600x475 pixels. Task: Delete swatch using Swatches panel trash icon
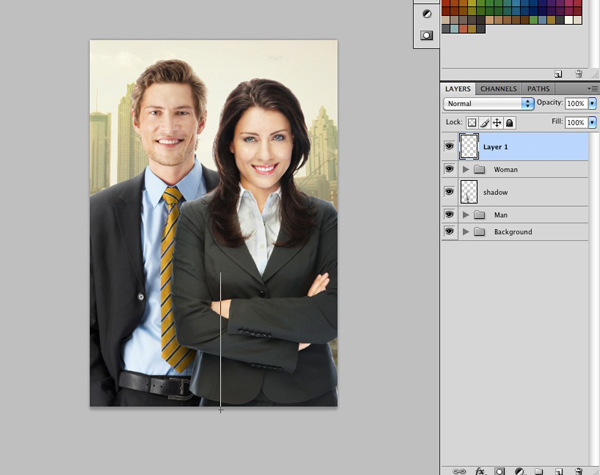578,73
